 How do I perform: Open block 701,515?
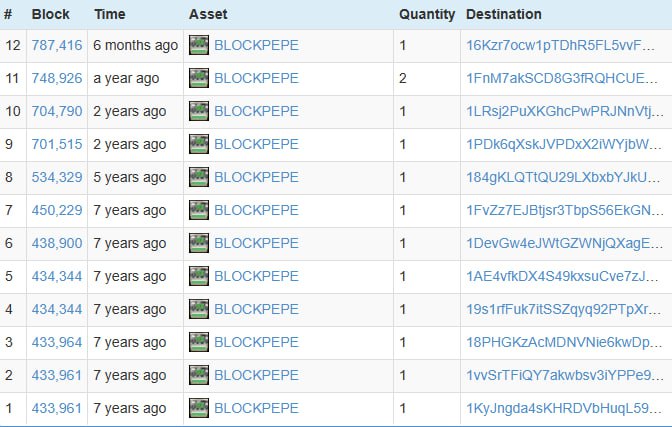point(57,144)
